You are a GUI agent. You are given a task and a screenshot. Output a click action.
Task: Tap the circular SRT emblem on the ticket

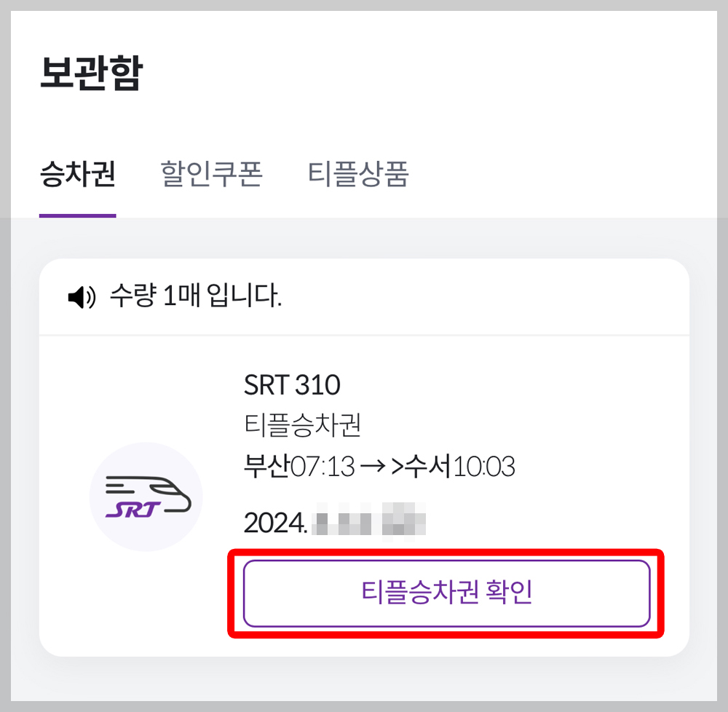[x=146, y=497]
